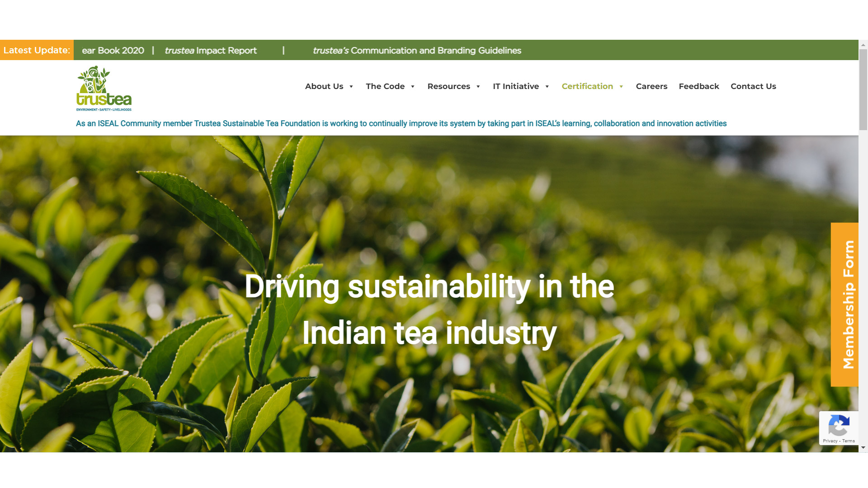Select the Resources menu item
The height and width of the screenshot is (488, 868).
(x=448, y=86)
